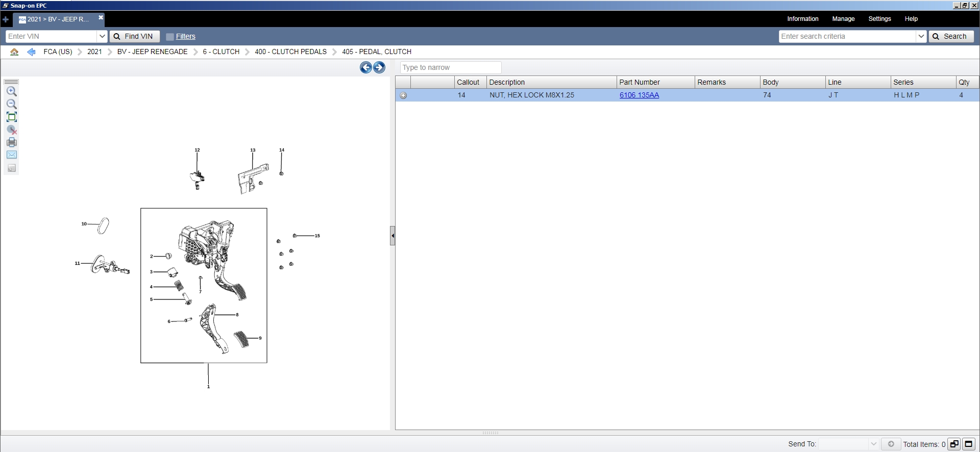Open the Filters link

[x=186, y=37]
